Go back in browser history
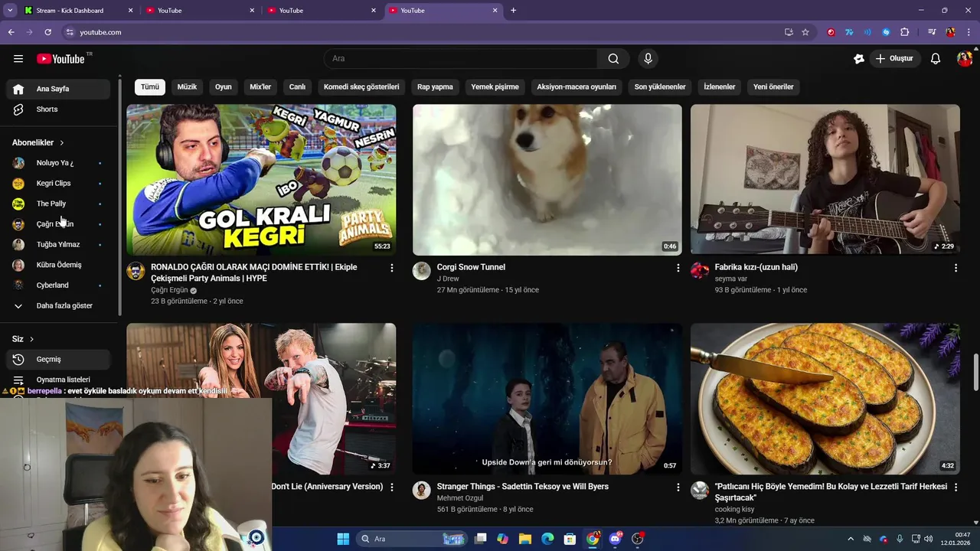The image size is (980, 551). 11,32
